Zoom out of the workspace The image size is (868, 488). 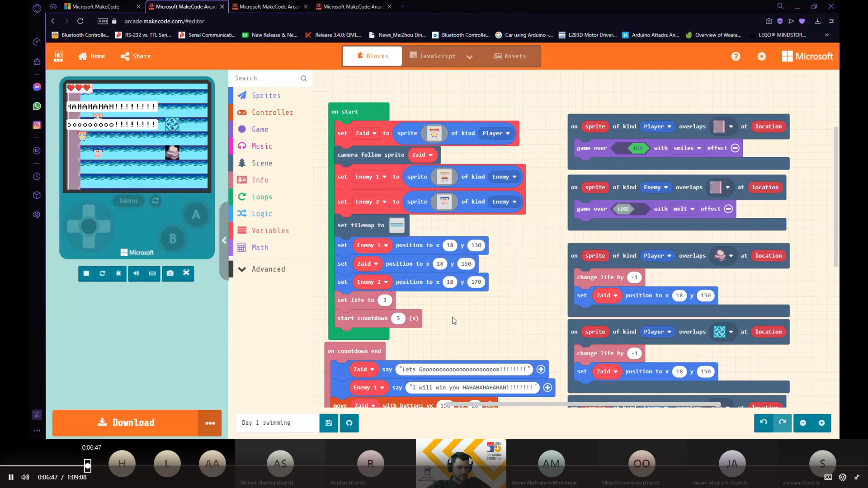(803, 423)
